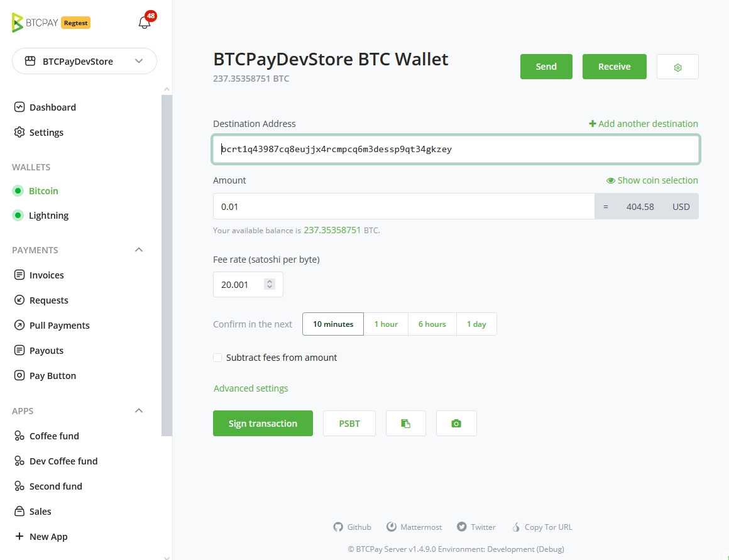This screenshot has width=729, height=560.
Task: Open Mattermost chat link
Action: 414,527
